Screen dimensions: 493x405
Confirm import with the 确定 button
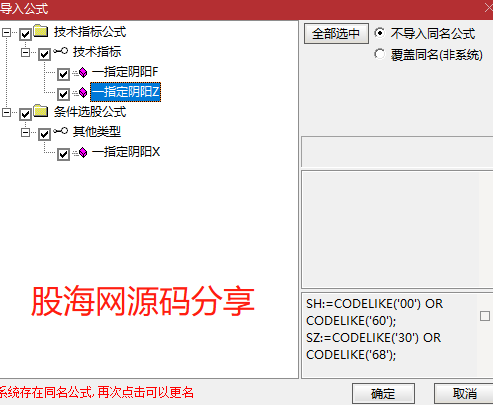pyautogui.click(x=383, y=394)
